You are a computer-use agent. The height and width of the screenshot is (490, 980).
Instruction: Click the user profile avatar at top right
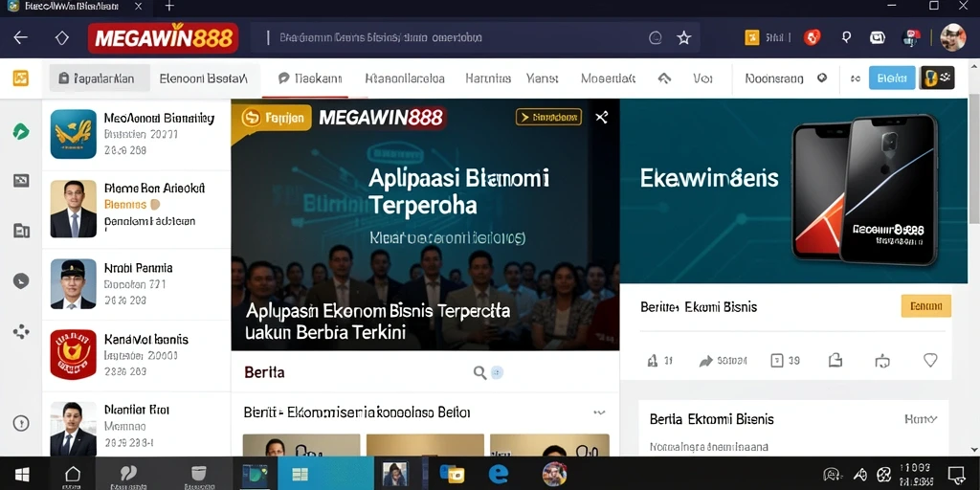(953, 37)
